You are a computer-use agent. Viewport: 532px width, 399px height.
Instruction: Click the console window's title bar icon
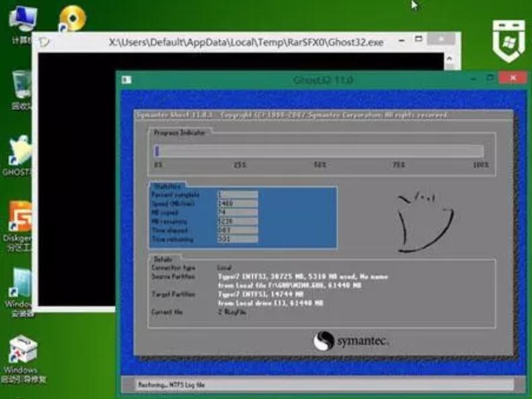pyautogui.click(x=44, y=42)
